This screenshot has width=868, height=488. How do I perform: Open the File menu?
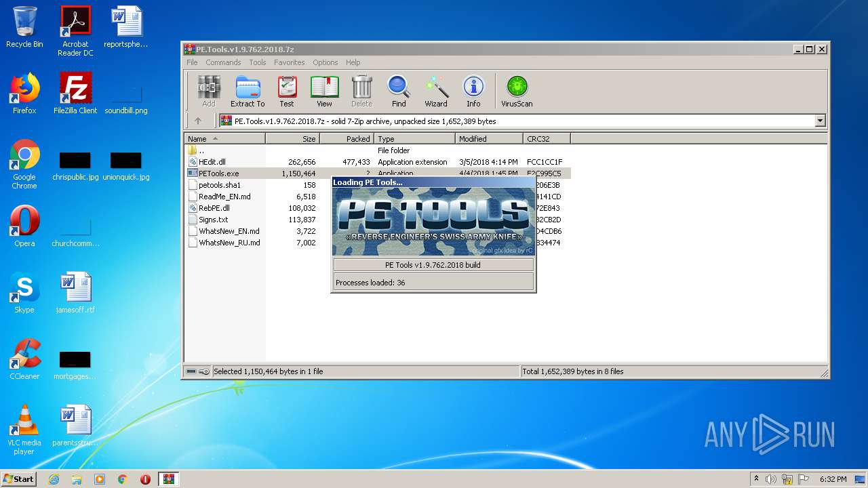click(x=193, y=62)
